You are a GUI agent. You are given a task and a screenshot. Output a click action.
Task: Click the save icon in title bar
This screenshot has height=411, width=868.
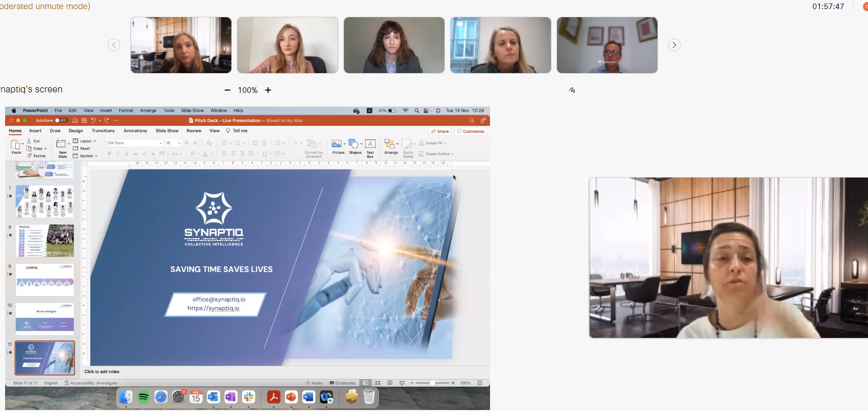point(84,121)
